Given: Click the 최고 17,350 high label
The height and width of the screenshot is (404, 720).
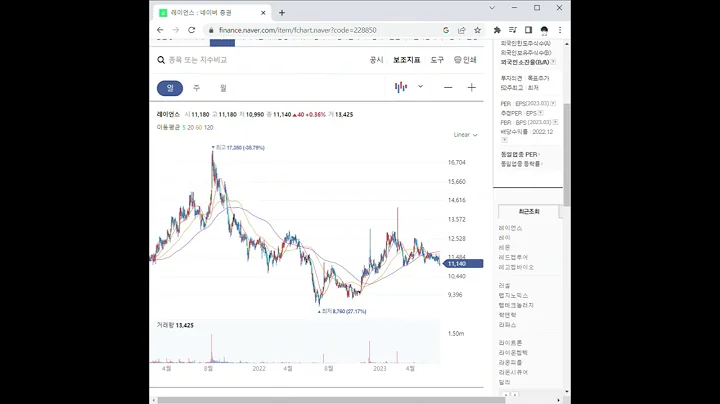Looking at the screenshot, I should pyautogui.click(x=240, y=147).
